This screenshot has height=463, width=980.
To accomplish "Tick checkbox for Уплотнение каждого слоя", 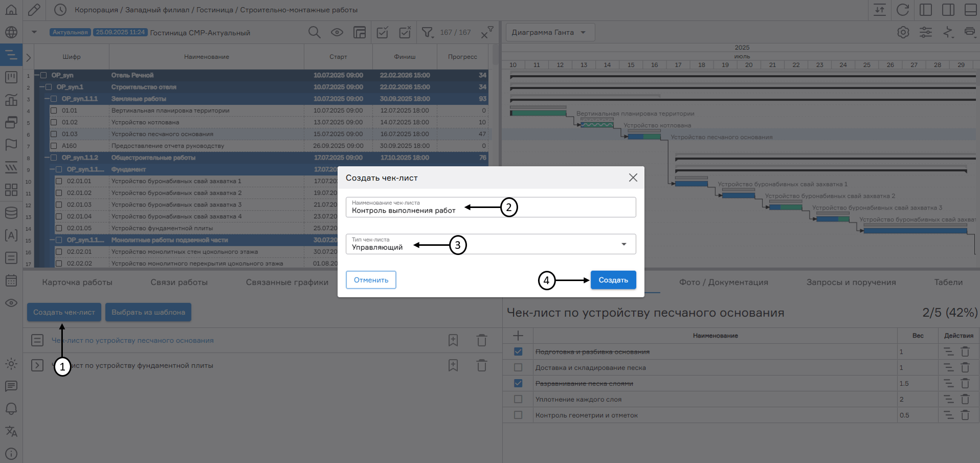I will [518, 399].
